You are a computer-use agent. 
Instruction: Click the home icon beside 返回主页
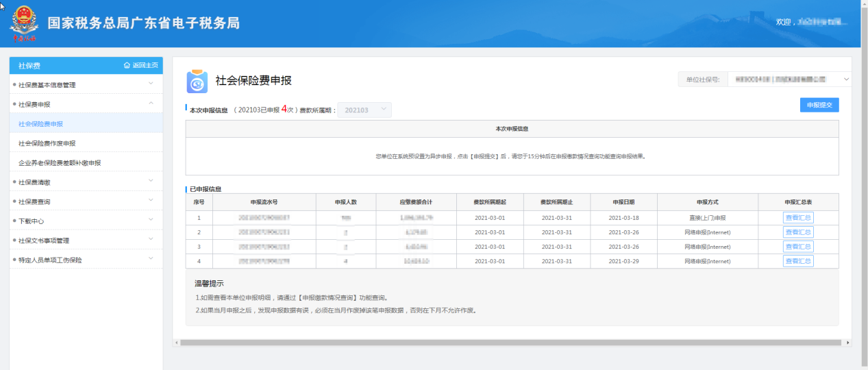coord(127,66)
